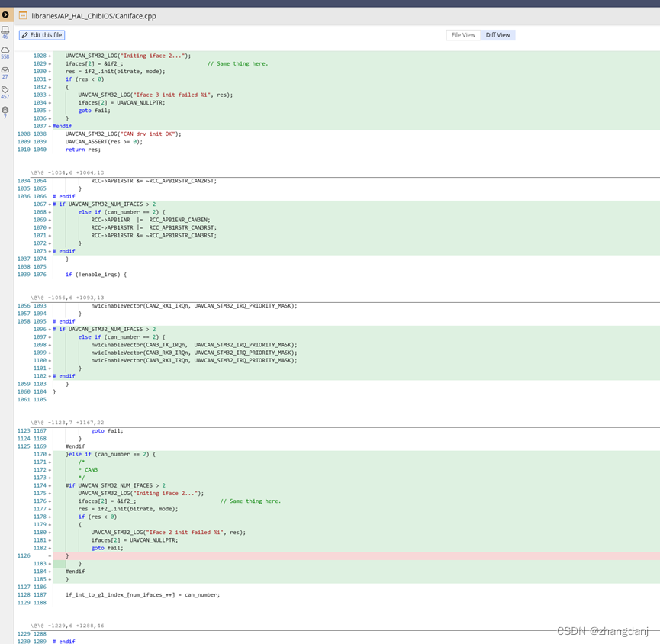Image resolution: width=660 pixels, height=644 pixels.
Task: Click the 'return res;' code line
Action: (x=83, y=150)
